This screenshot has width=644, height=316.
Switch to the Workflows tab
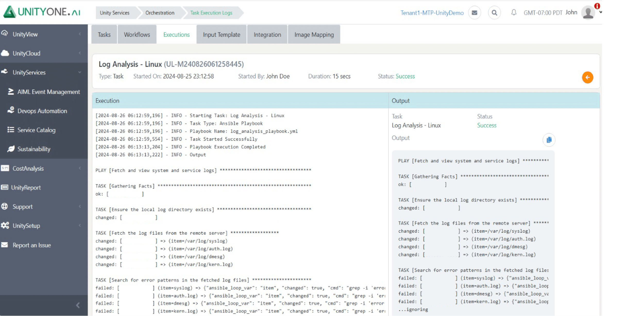137,35
